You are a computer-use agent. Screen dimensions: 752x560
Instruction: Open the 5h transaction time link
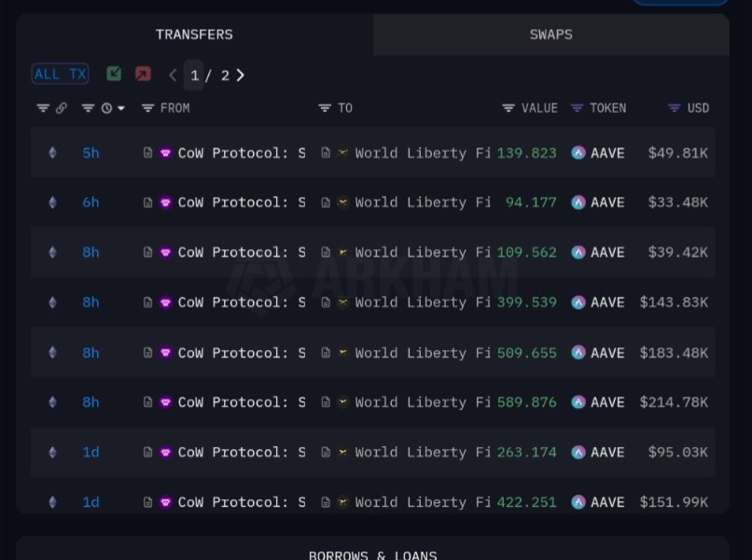click(x=91, y=153)
